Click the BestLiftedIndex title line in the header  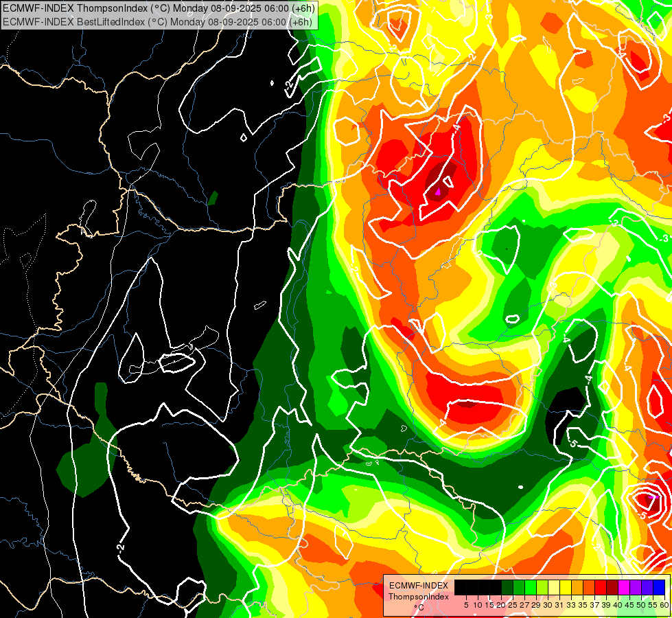157,21
